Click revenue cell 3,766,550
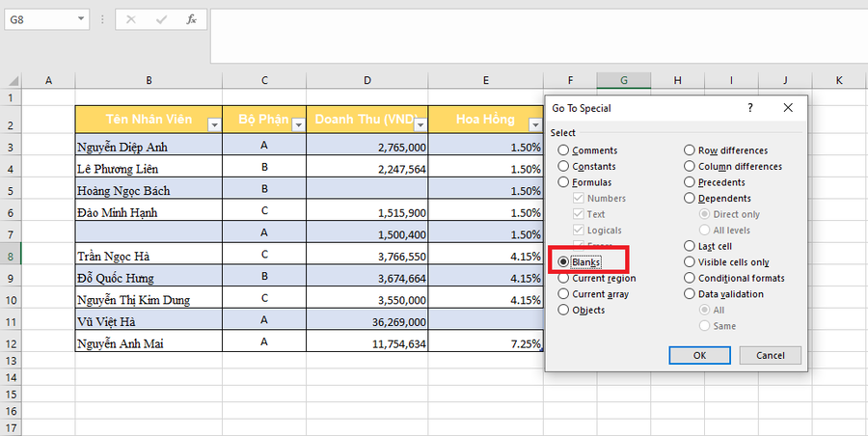 click(x=367, y=256)
